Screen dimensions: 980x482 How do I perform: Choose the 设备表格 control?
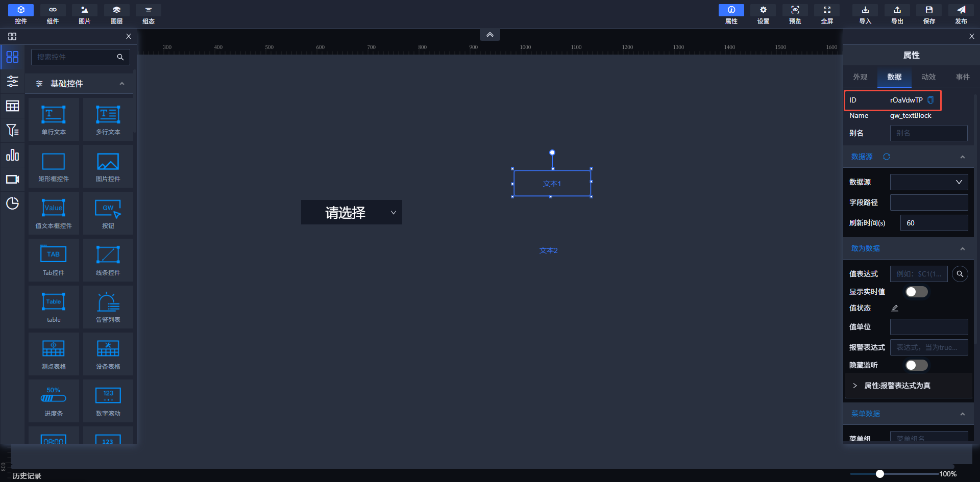(x=108, y=354)
